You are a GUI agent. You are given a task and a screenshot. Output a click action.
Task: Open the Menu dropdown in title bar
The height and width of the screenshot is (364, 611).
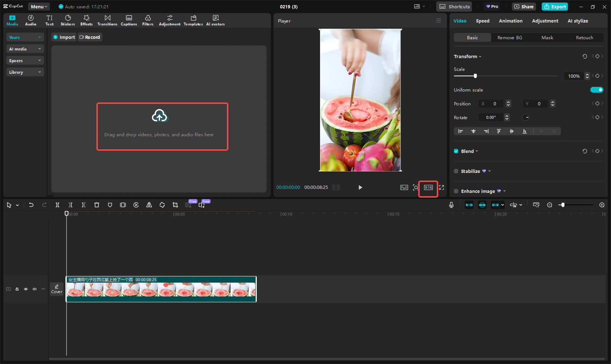(39, 7)
